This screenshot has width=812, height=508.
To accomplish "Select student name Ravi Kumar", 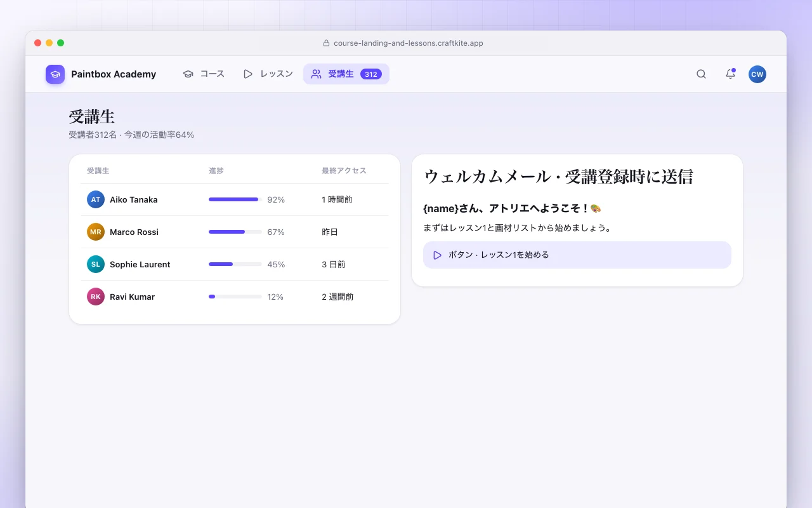I will [x=132, y=297].
